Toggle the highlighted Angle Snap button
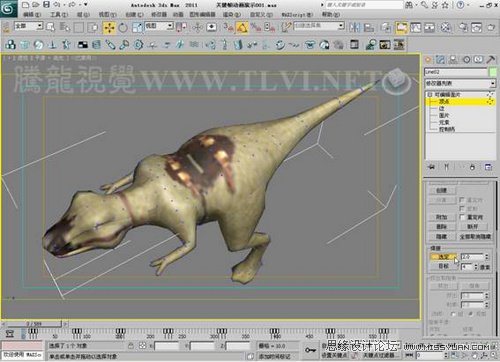 point(242,27)
